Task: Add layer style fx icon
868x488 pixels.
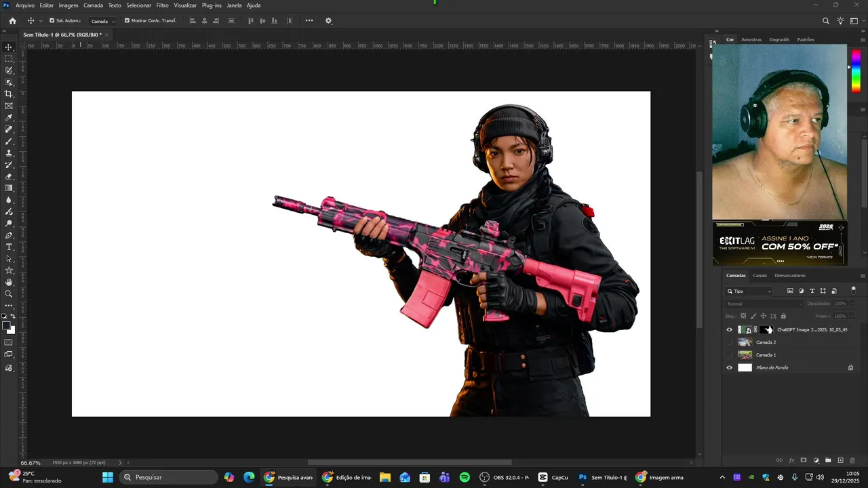Action: tap(791, 460)
